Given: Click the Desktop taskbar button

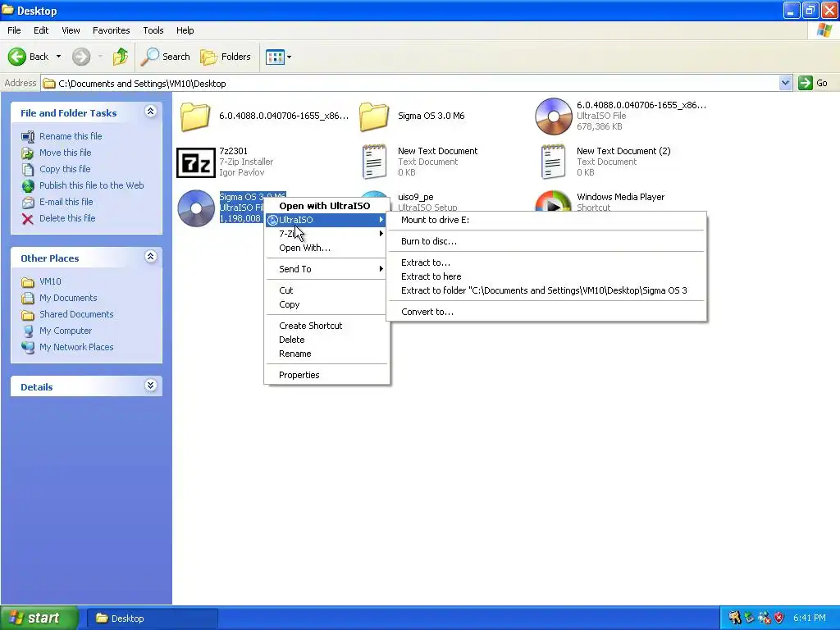Looking at the screenshot, I should 152,619.
